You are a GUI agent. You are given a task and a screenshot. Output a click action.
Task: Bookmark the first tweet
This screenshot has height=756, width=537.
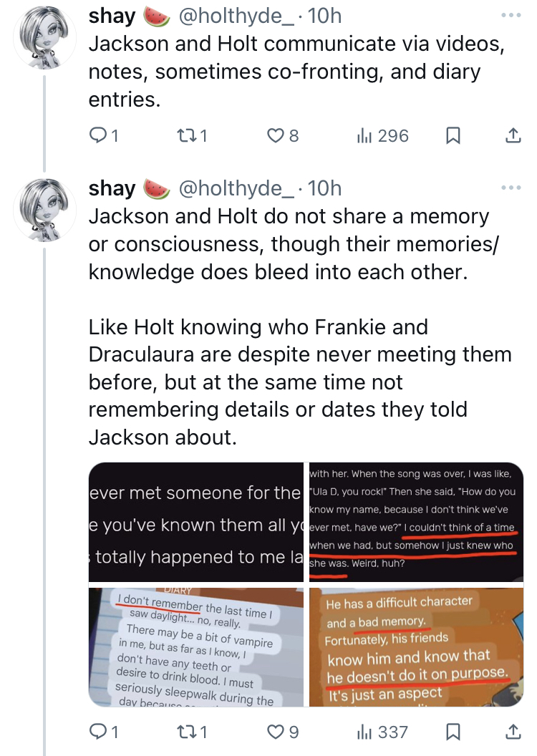pos(453,135)
